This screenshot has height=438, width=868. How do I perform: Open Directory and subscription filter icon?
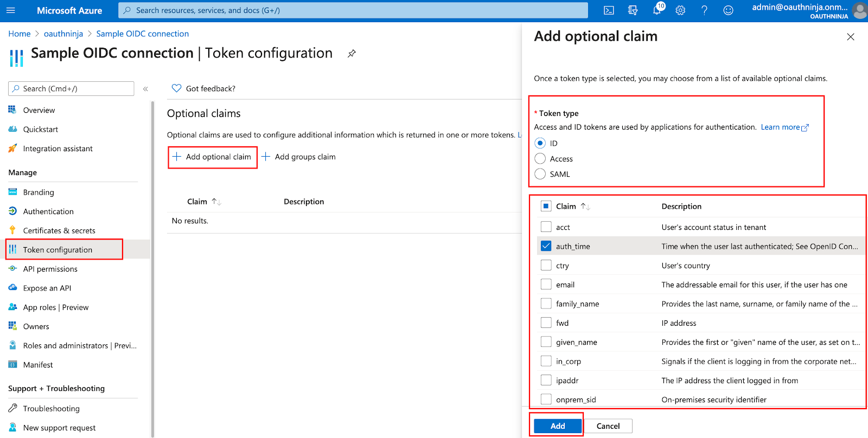tap(633, 10)
